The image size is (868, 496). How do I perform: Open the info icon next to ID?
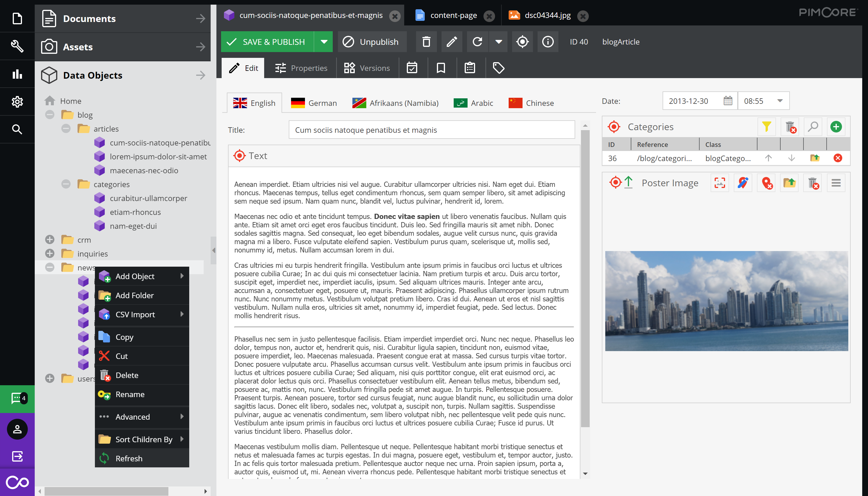[x=548, y=42]
